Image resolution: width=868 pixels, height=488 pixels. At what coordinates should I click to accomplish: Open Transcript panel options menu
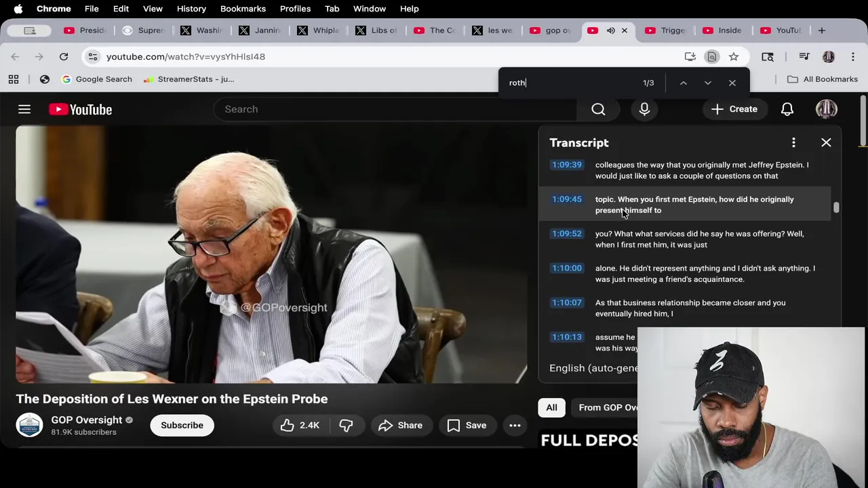point(793,142)
